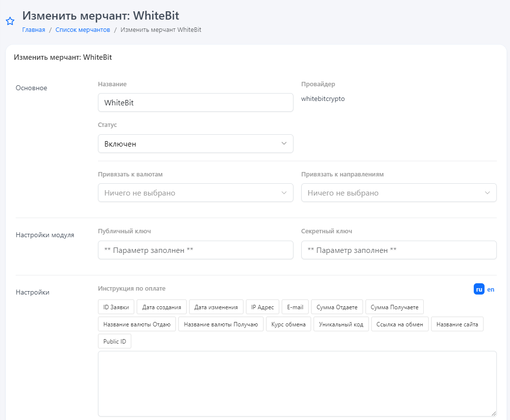
Task: Switch instruction language to en
Action: coord(490,289)
